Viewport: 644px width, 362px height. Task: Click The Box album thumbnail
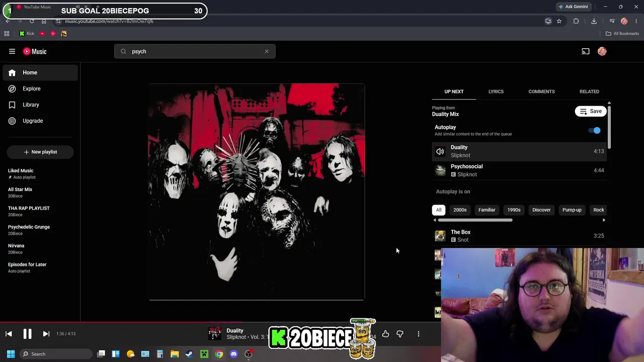(x=440, y=236)
